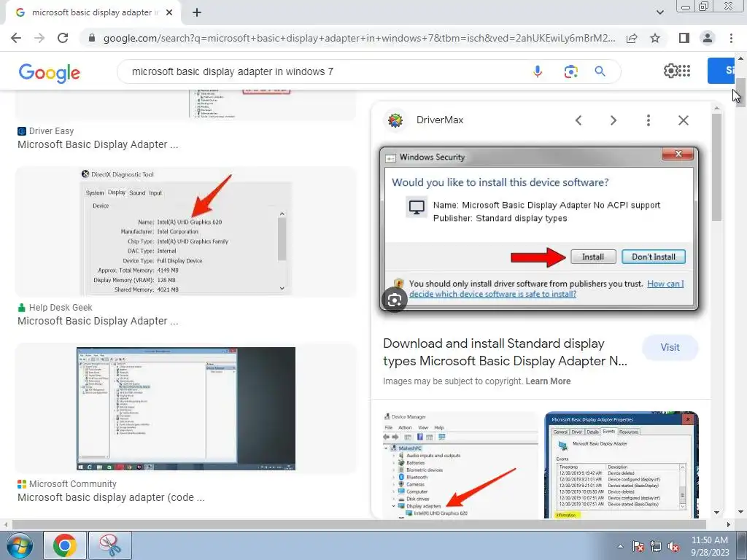
Task: Submit search with magnifier icon
Action: point(600,71)
